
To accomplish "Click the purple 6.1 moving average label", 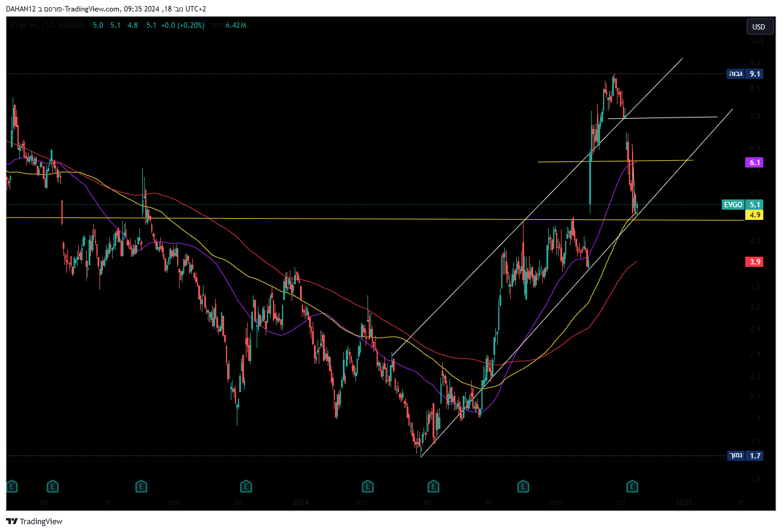I will [755, 163].
